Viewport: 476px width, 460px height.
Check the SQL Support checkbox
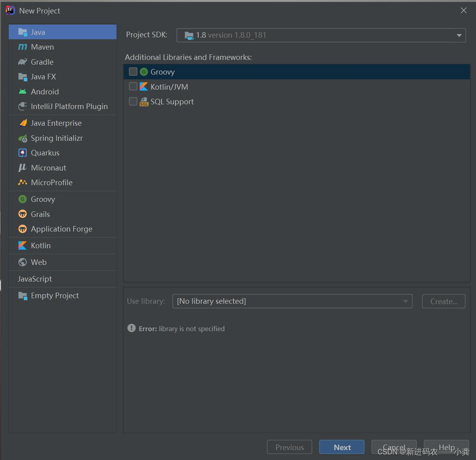point(133,102)
